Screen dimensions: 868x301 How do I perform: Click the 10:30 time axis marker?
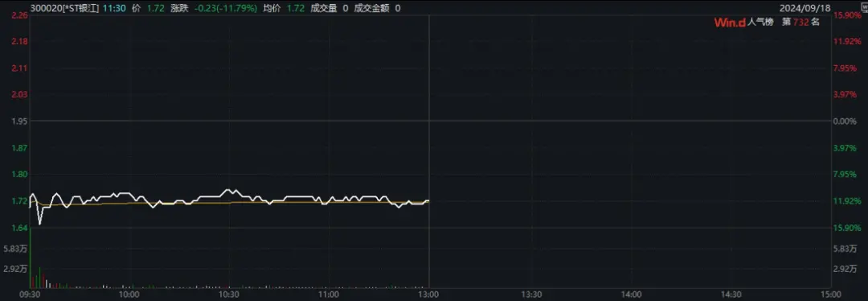click(x=229, y=295)
